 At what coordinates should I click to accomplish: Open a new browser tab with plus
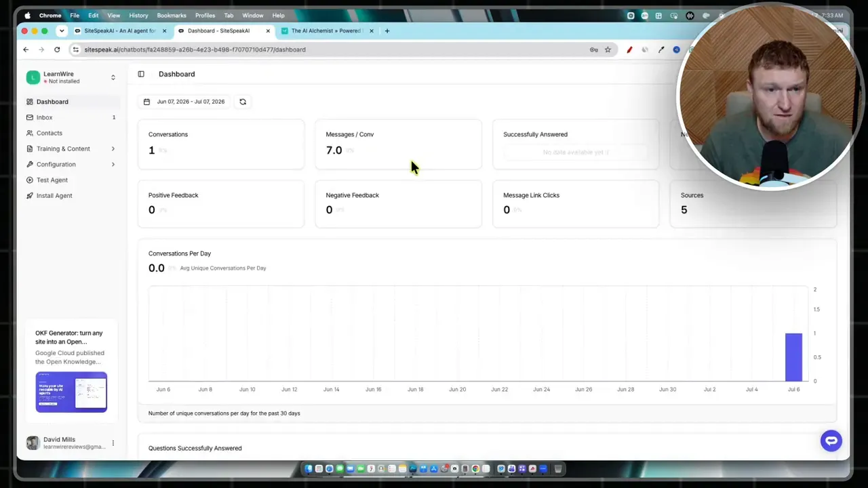[387, 30]
